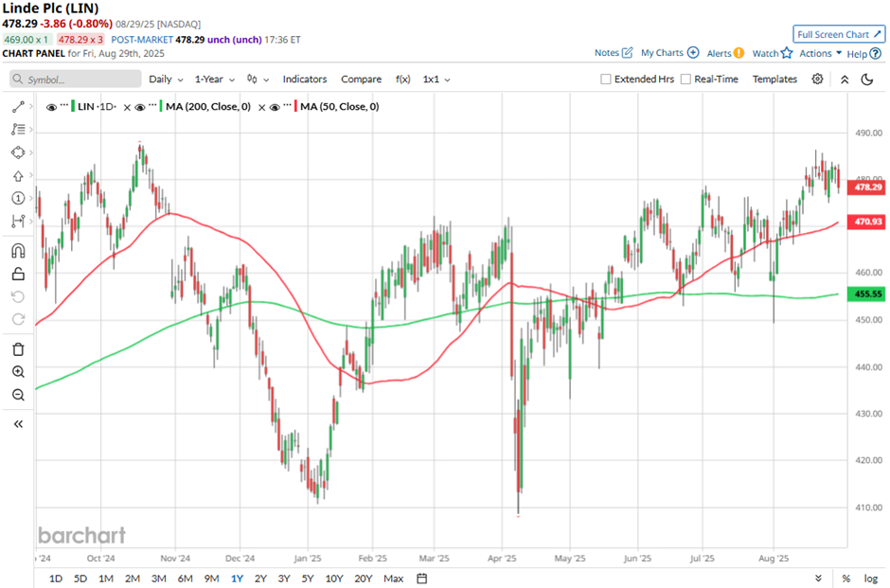890x588 pixels.
Task: Focus the Symbol search field
Action: pos(76,79)
